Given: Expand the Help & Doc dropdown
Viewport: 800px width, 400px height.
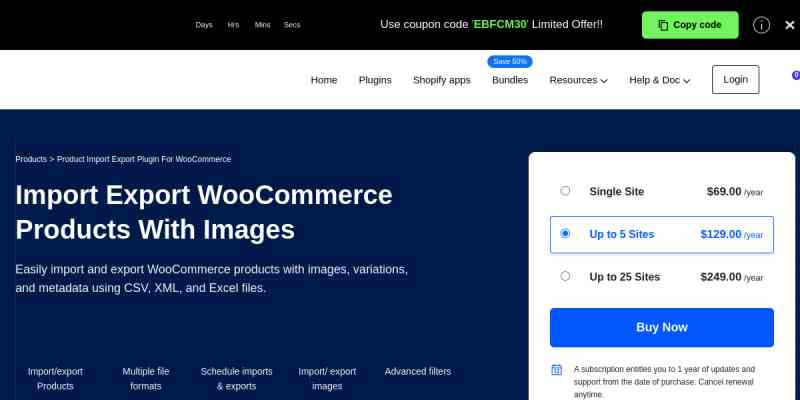Looking at the screenshot, I should coord(660,80).
